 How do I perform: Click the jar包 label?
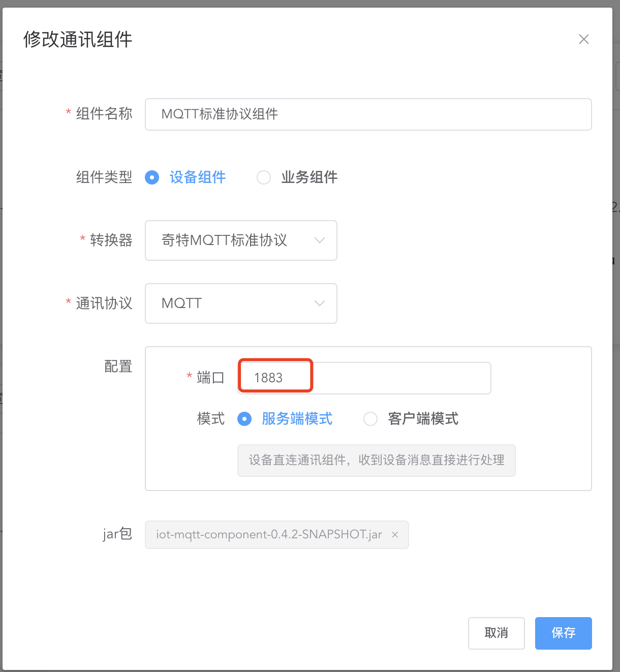pos(117,534)
